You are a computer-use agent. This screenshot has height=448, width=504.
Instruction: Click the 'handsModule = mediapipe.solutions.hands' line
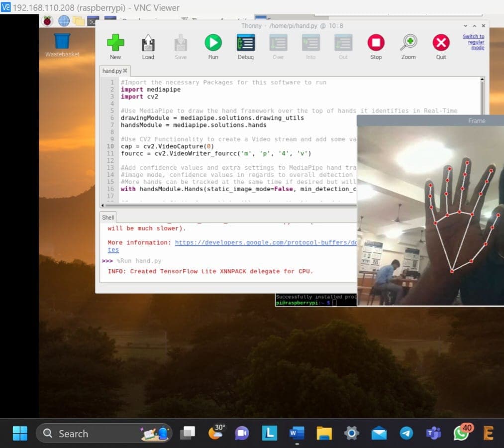tap(194, 125)
